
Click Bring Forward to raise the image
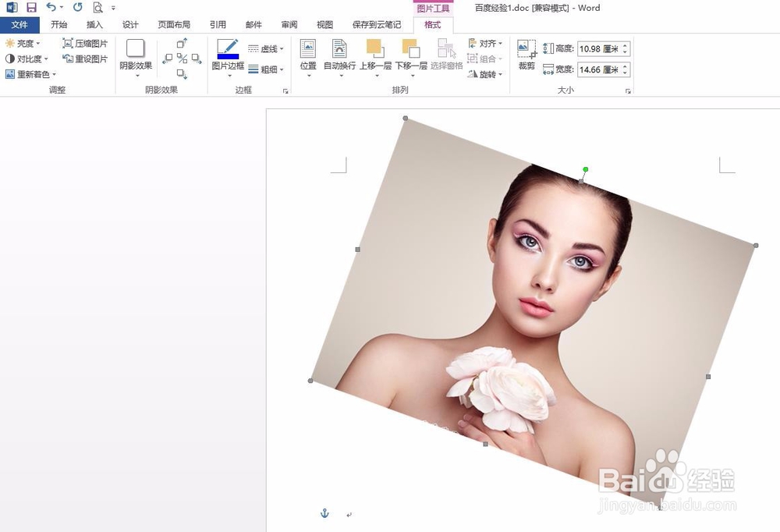376,55
